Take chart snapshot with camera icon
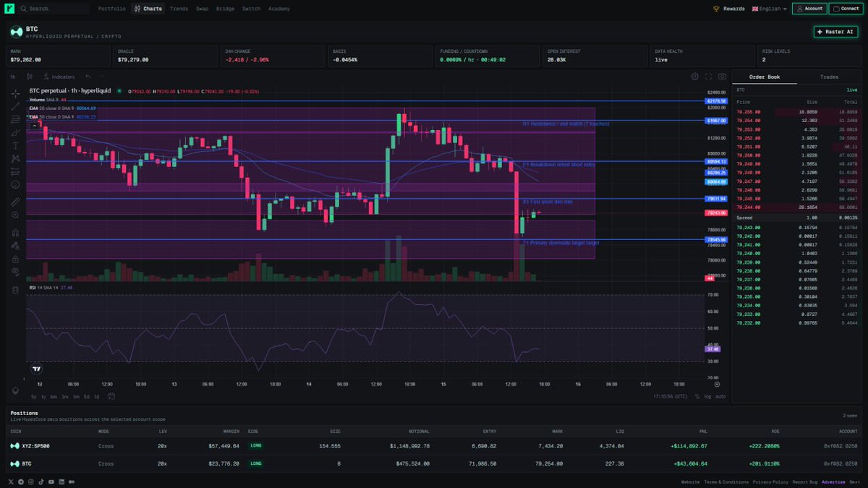 [x=722, y=76]
